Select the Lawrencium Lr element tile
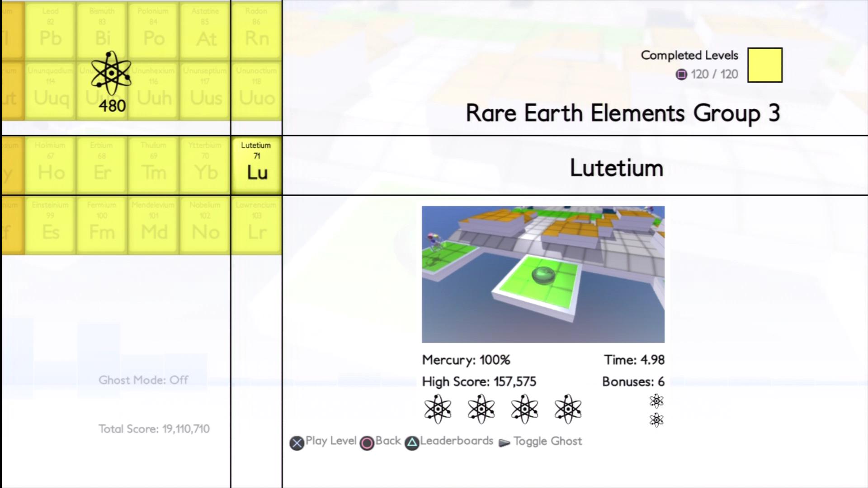Screen dimensions: 868x488 coord(257,225)
